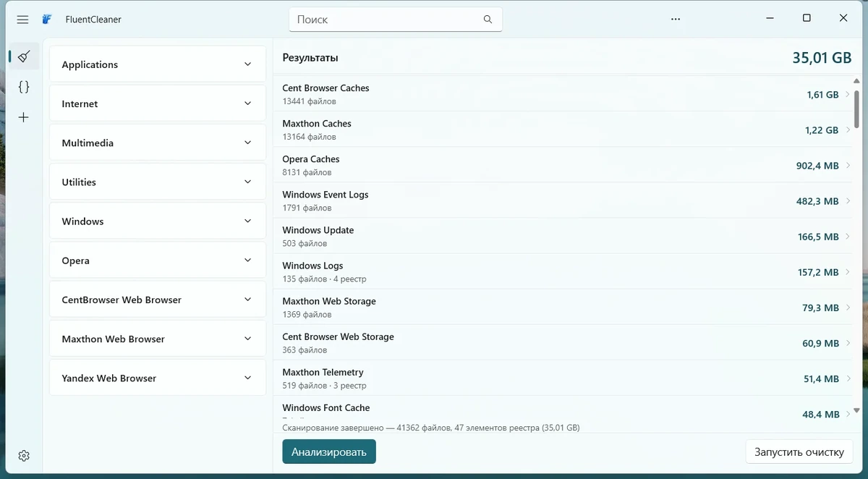Click the Анализировать button
868x479 pixels.
coord(329,452)
